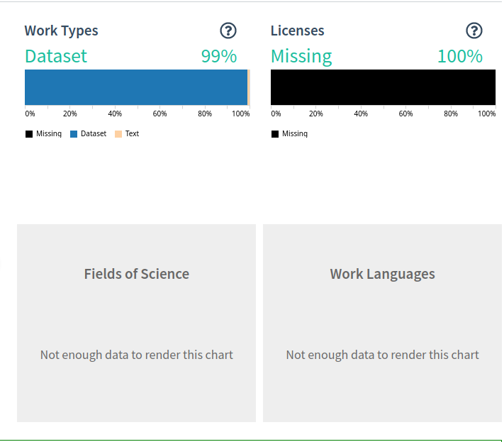The image size is (504, 442).
Task: Click the Work Types help question-mark icon
Action: point(228,31)
